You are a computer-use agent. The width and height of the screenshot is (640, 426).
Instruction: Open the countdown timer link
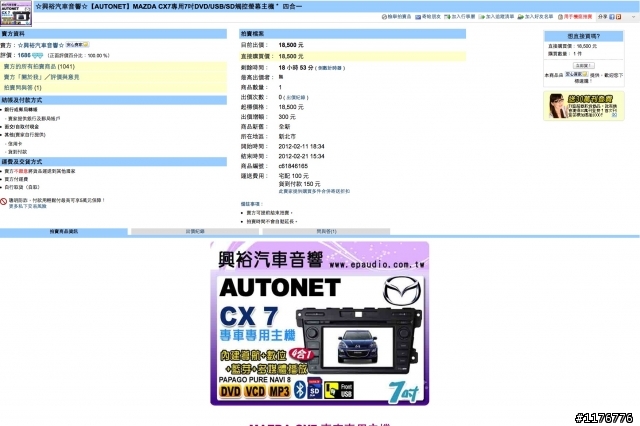[x=330, y=68]
